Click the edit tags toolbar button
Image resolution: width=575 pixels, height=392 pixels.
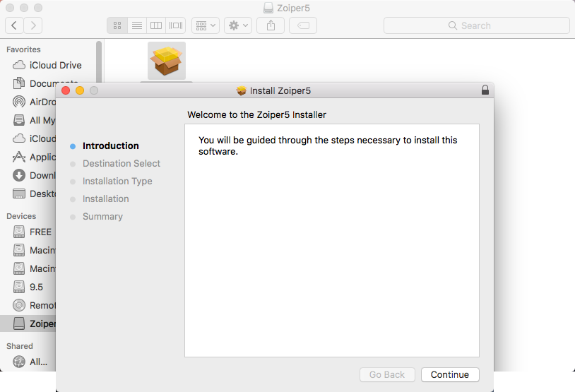click(303, 25)
